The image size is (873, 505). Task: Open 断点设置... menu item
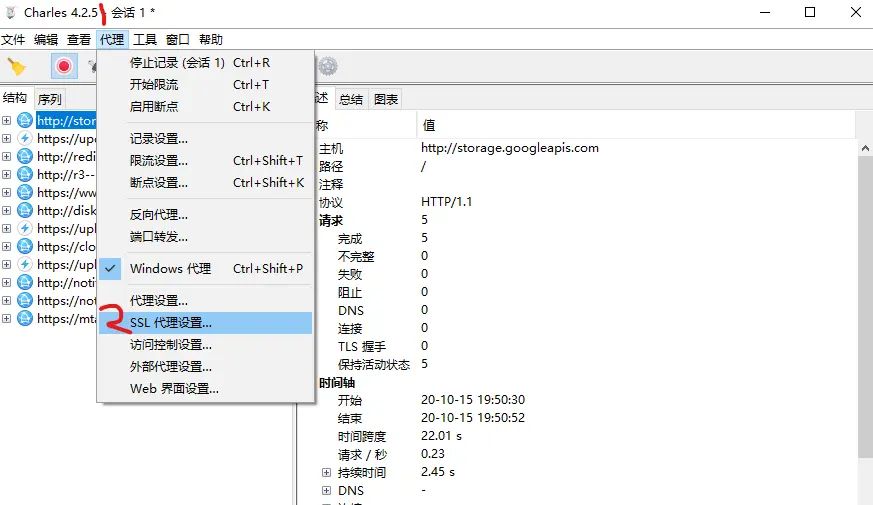click(205, 183)
